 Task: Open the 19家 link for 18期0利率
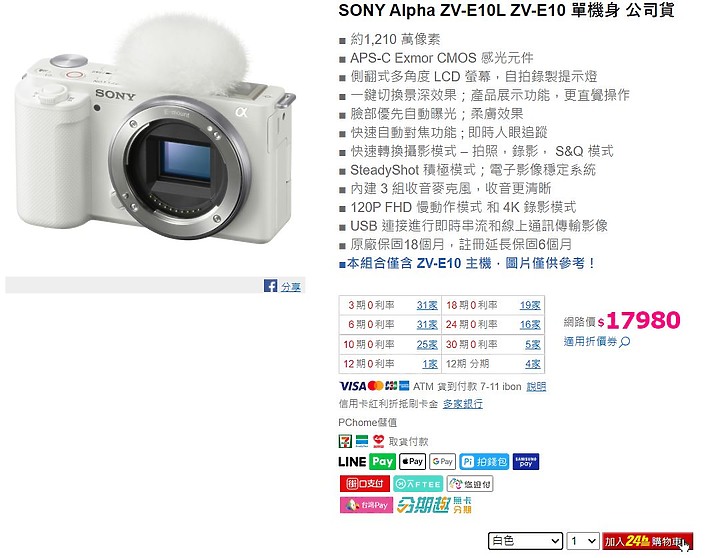[x=530, y=305]
